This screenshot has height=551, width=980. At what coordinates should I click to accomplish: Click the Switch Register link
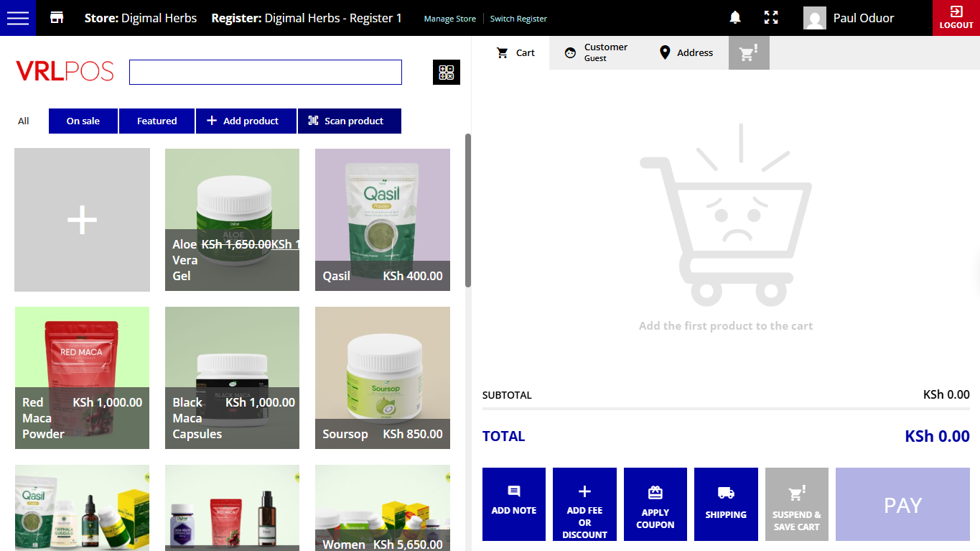[x=518, y=19]
